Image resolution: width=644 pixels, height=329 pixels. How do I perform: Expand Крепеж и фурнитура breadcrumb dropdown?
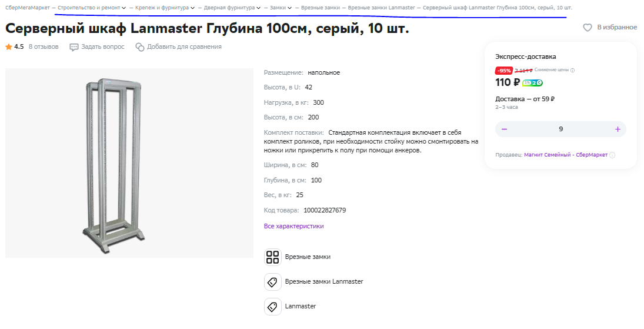[x=192, y=8]
